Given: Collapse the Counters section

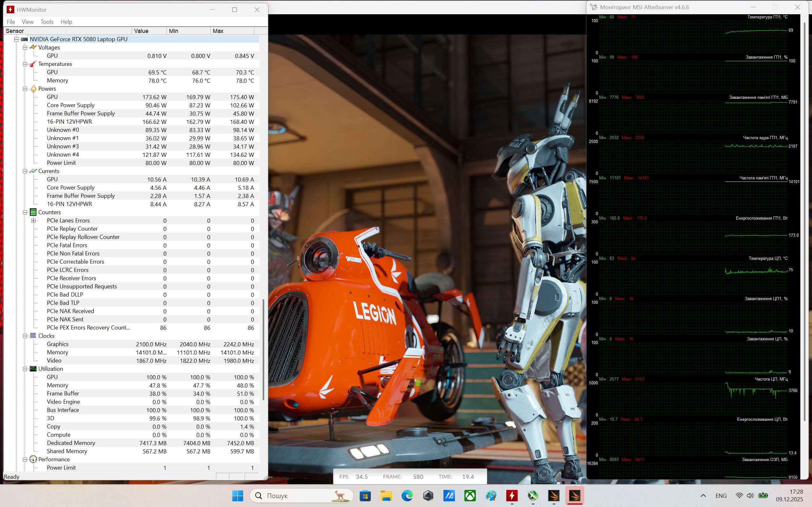Looking at the screenshot, I should pyautogui.click(x=25, y=212).
